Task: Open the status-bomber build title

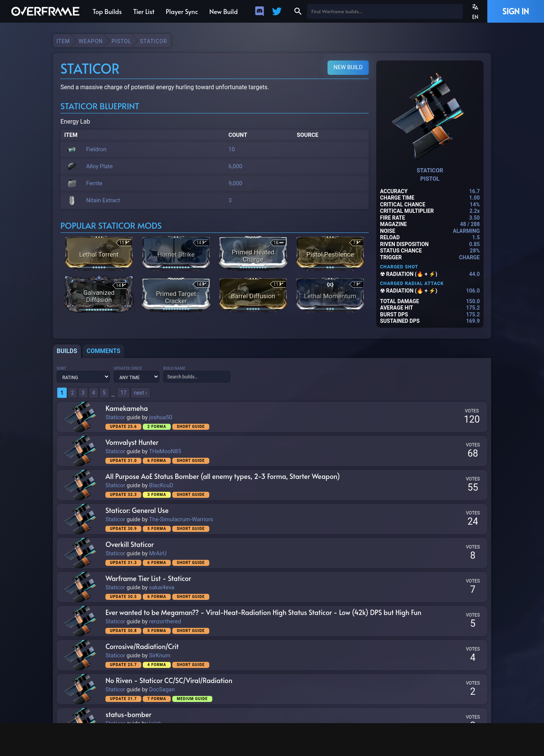Action: 128,714
